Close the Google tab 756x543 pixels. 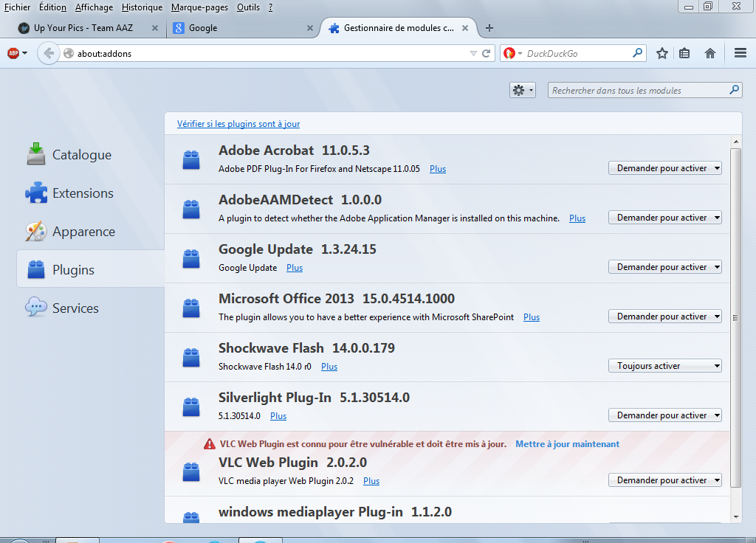click(310, 28)
